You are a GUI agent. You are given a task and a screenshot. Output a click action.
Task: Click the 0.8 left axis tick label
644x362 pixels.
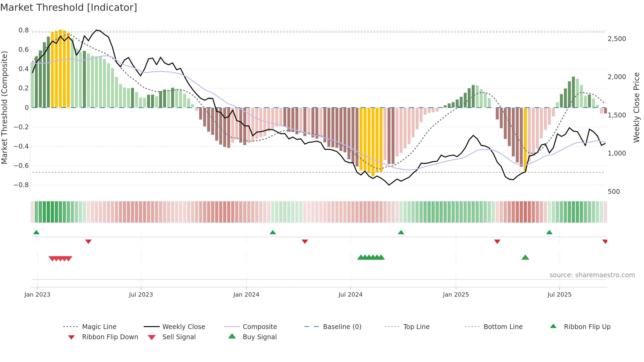[24, 30]
